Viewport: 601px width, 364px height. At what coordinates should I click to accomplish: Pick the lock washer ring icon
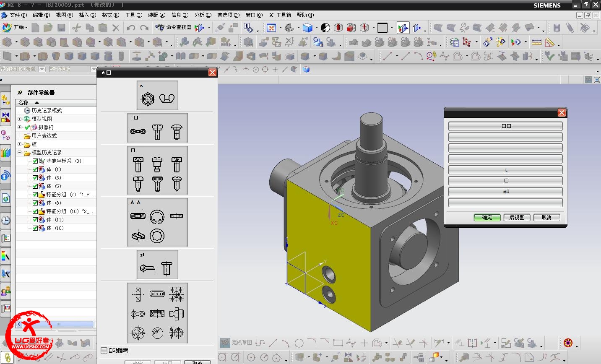pos(157,236)
